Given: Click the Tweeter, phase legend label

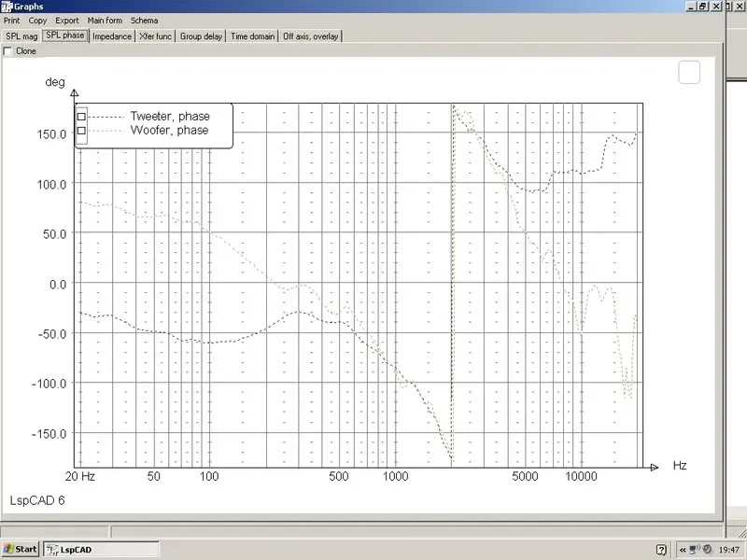Looking at the screenshot, I should (170, 116).
